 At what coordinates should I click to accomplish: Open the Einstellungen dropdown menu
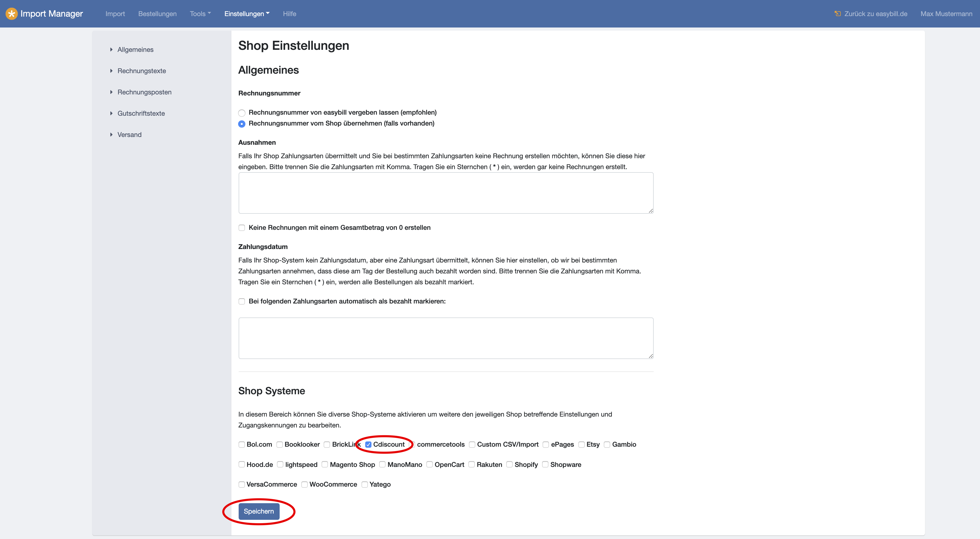click(x=247, y=14)
